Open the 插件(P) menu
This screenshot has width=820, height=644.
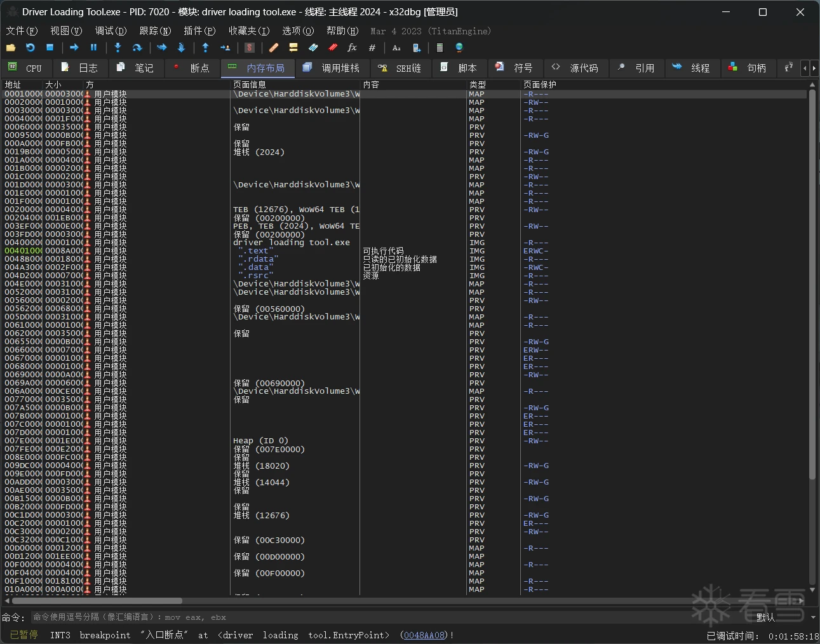(199, 30)
